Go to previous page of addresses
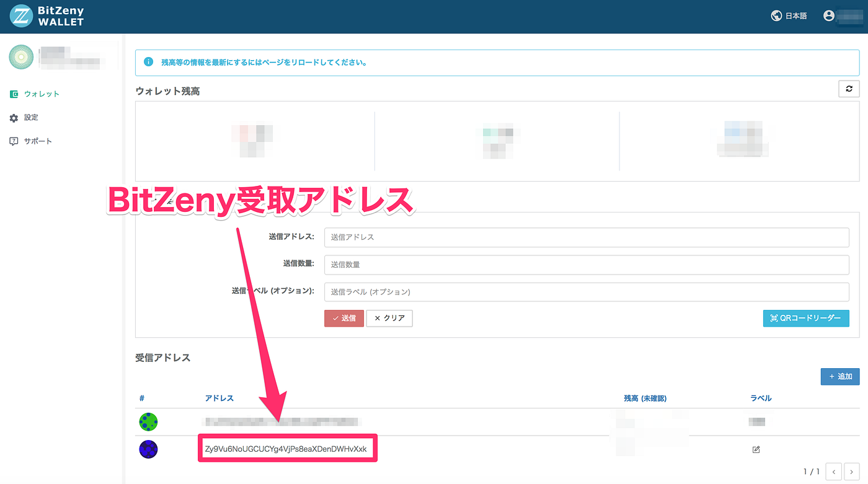Screen dimensions: 868x484 click(833, 472)
